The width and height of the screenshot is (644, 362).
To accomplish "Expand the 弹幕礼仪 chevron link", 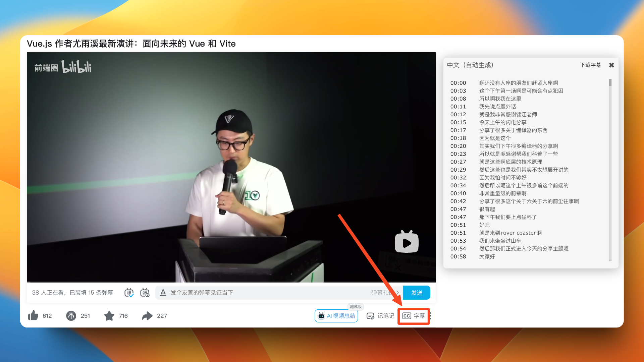I will 398,293.
